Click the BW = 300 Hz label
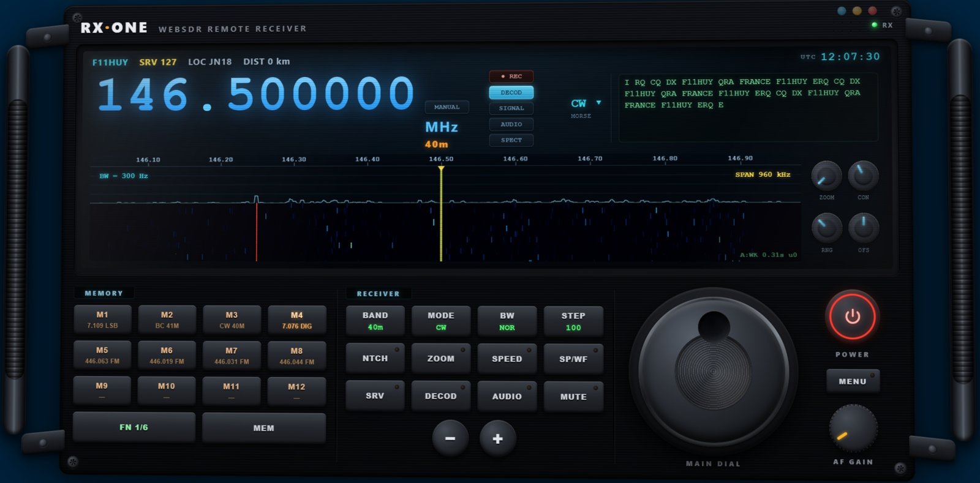This screenshot has width=980, height=483. [x=124, y=176]
